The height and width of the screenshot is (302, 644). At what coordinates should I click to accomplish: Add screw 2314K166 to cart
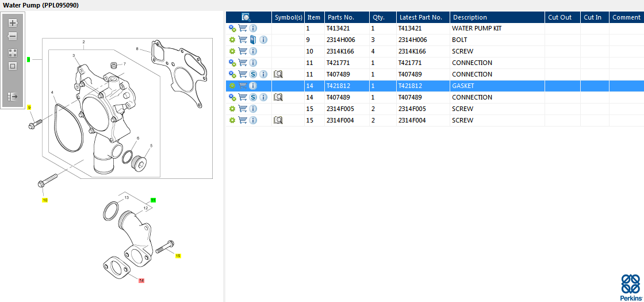[x=243, y=51]
